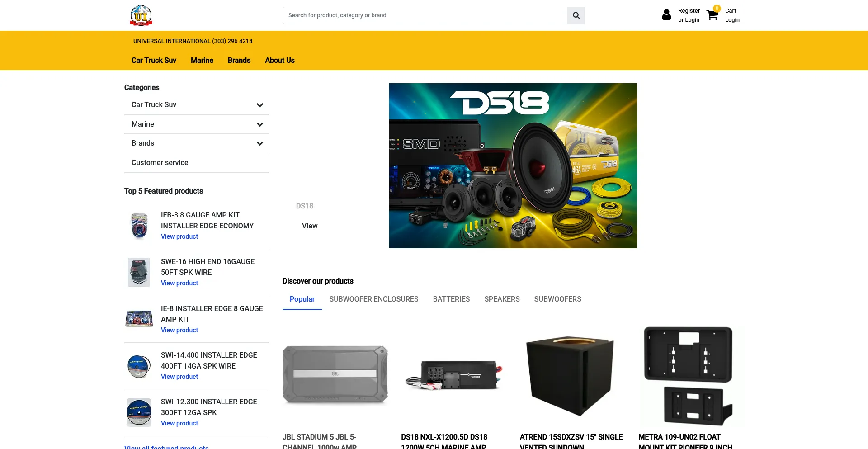Click Universal International phone number text
This screenshot has width=868, height=449.
pyautogui.click(x=193, y=41)
